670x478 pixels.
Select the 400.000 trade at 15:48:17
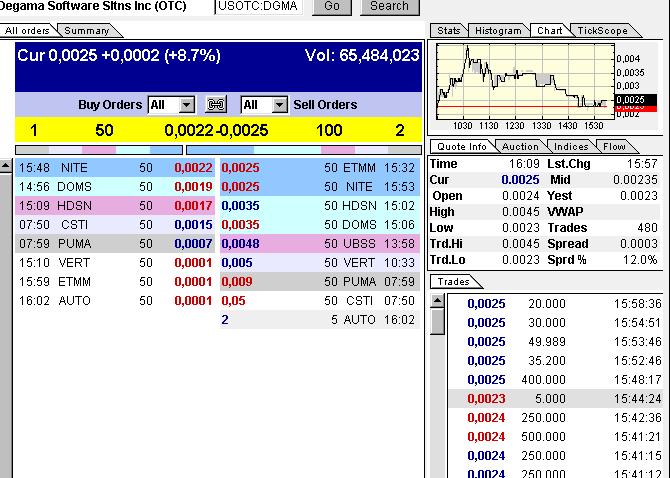point(555,380)
